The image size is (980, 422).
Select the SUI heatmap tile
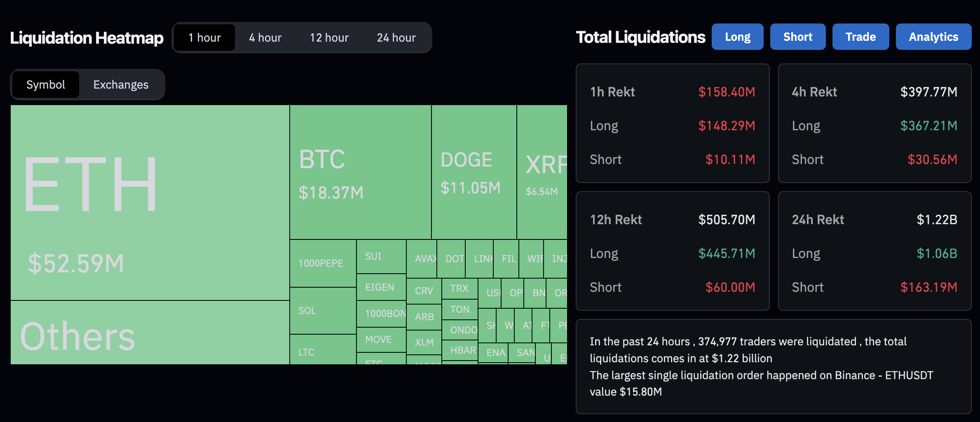381,256
